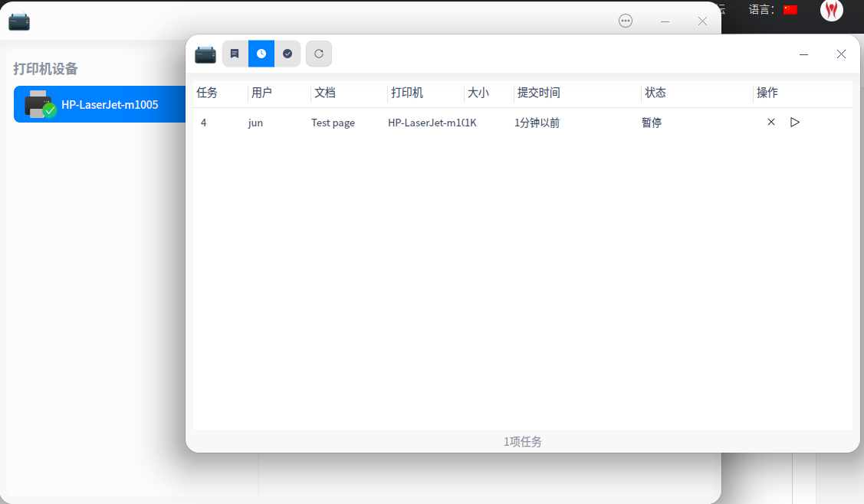Cancel print job 4
The height and width of the screenshot is (504, 864).
pyautogui.click(x=771, y=122)
